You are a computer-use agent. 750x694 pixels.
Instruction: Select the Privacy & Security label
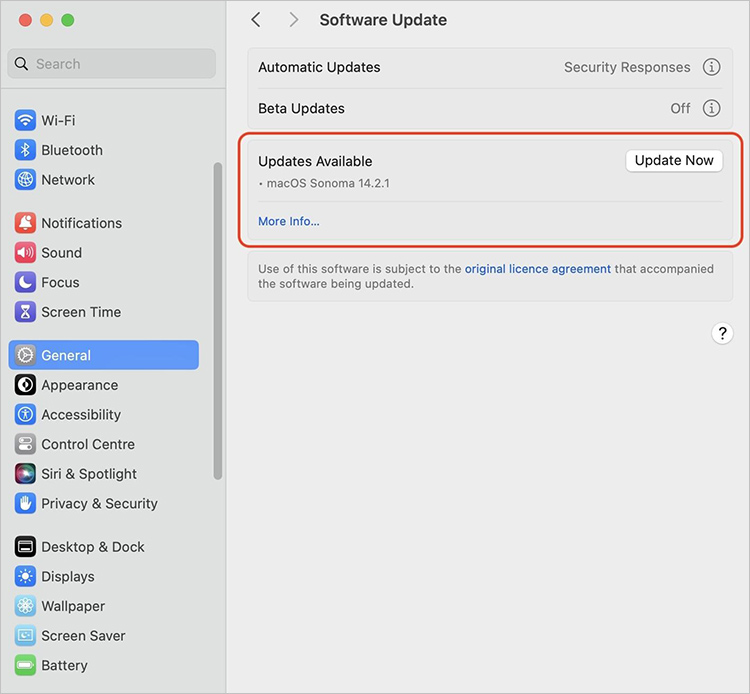99,504
